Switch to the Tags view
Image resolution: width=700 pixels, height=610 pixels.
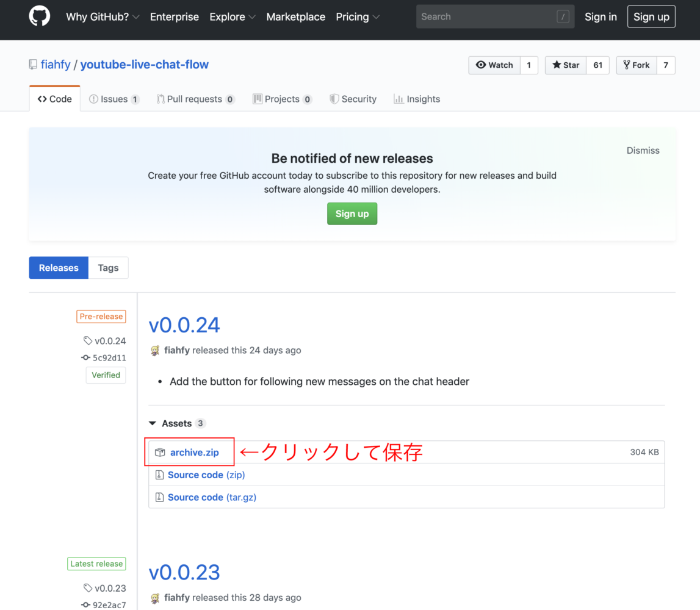click(x=109, y=268)
